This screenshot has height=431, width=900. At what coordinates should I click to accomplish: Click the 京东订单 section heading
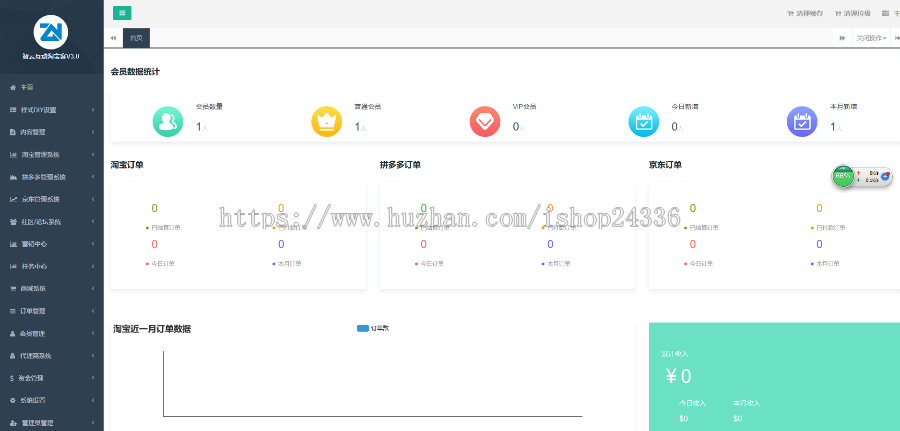pyautogui.click(x=665, y=165)
